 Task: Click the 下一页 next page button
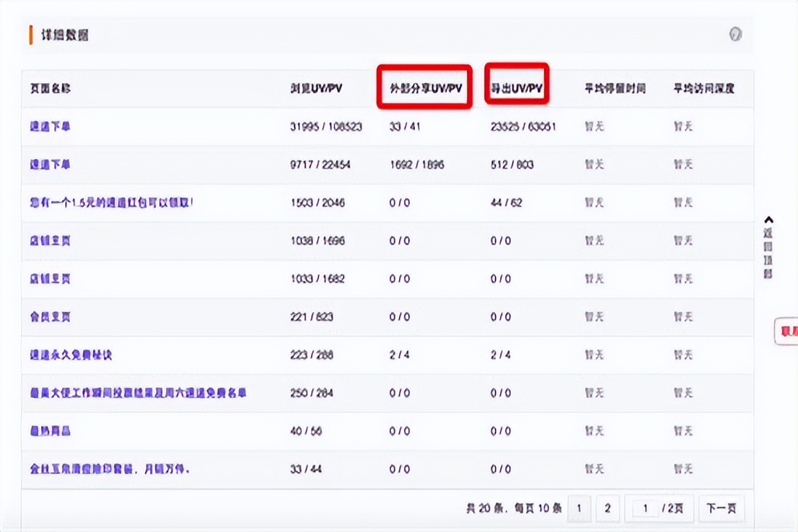pyautogui.click(x=722, y=509)
